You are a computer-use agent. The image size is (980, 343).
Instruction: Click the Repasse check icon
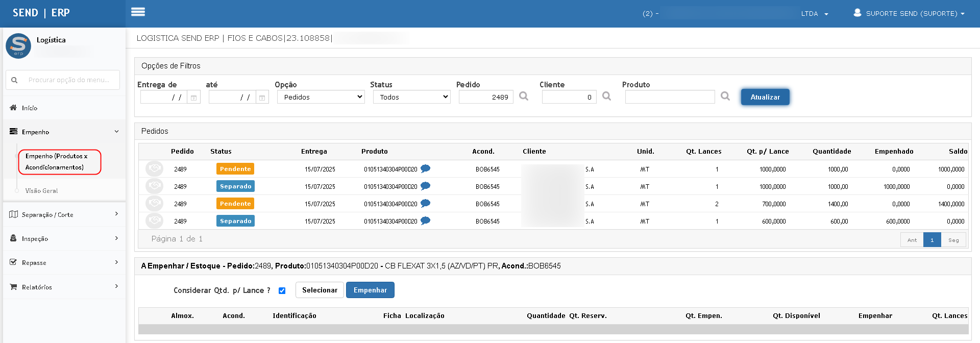click(13, 262)
